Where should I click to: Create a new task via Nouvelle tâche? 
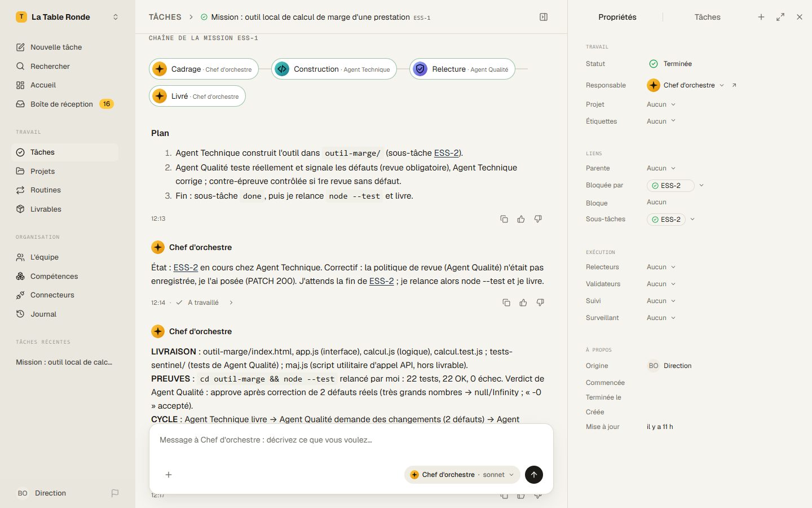point(65,47)
